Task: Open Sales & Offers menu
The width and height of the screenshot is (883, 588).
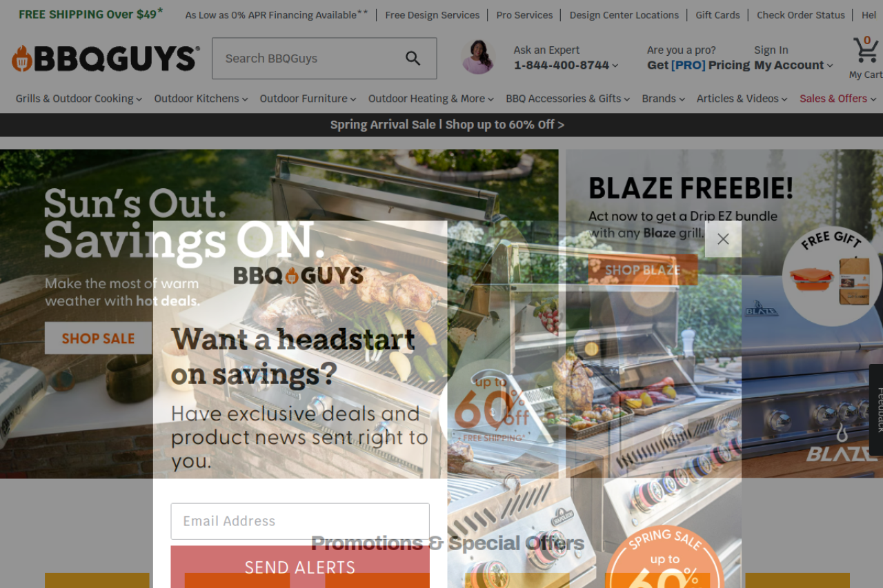Action: pyautogui.click(x=837, y=99)
